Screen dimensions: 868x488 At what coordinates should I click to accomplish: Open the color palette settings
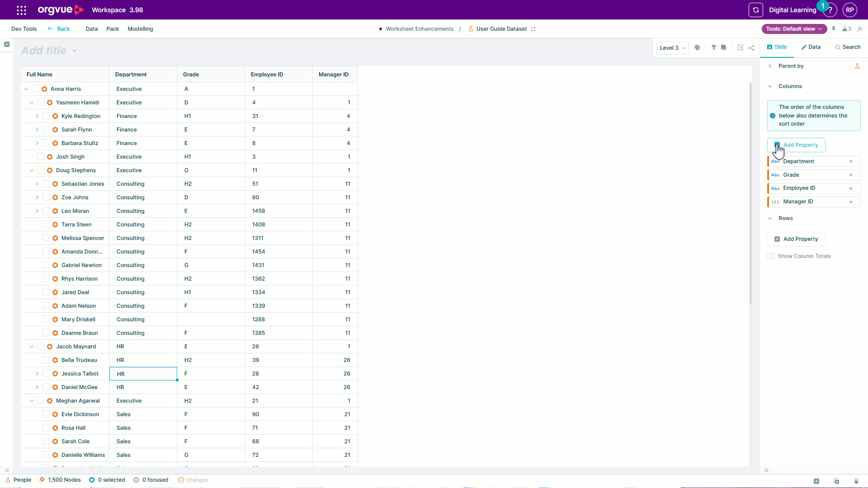point(697,47)
